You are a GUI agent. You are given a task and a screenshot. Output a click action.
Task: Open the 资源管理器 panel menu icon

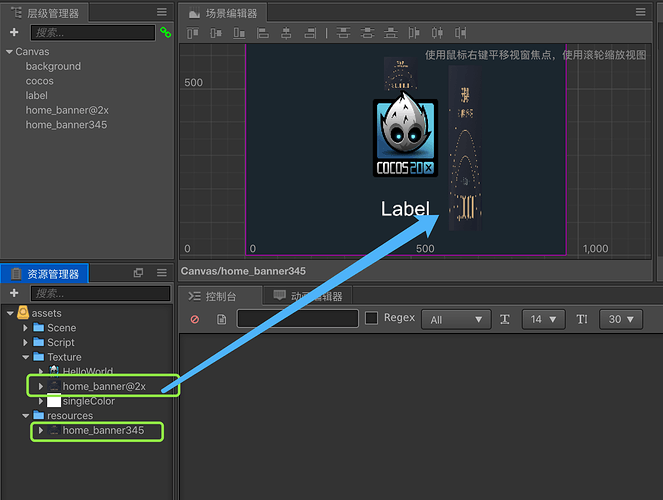coord(162,273)
